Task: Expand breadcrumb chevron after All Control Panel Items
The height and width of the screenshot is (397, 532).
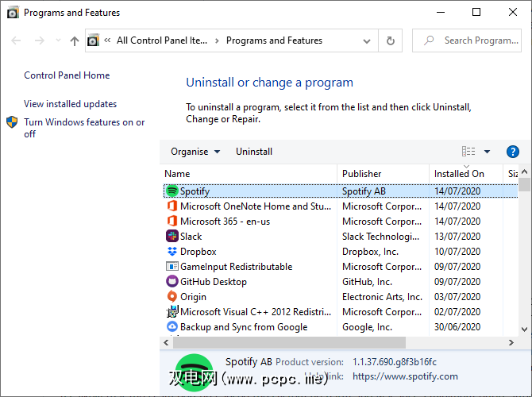Action: click(217, 40)
